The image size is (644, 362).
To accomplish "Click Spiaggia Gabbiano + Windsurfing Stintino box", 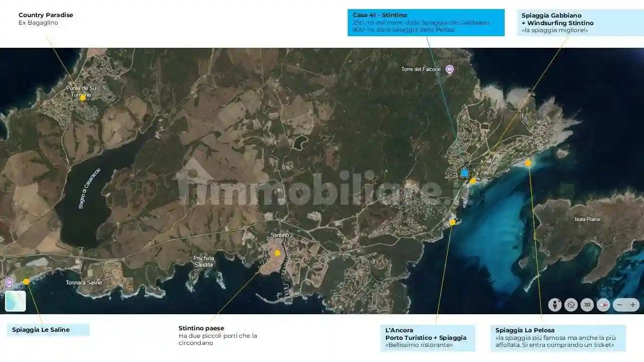I will pyautogui.click(x=580, y=23).
